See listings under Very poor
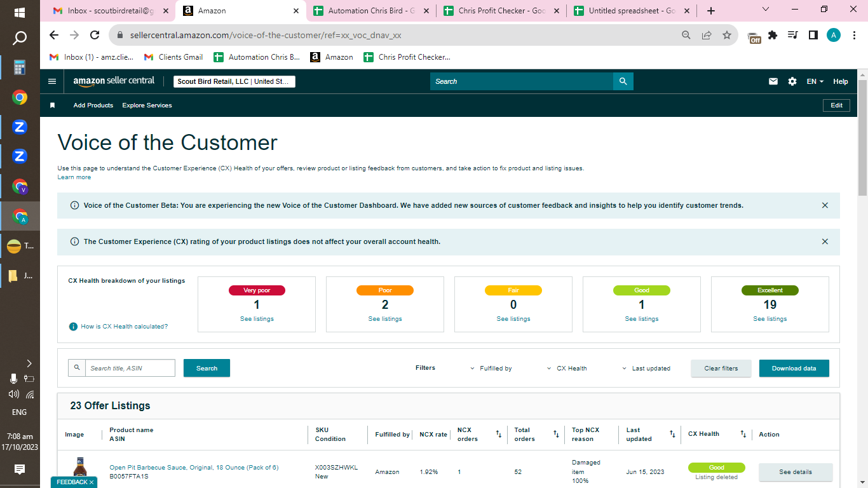The image size is (868, 488). pos(257,319)
